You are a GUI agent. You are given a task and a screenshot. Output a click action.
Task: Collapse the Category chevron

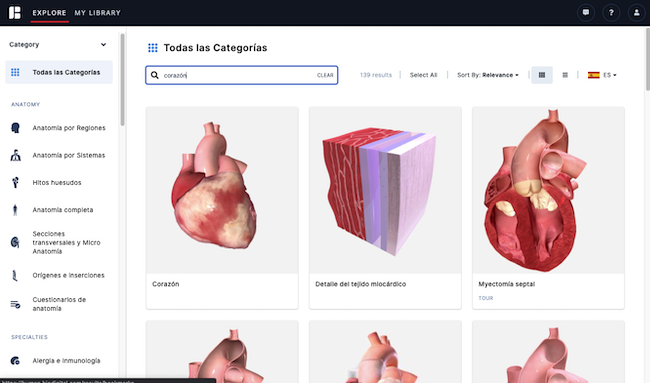[x=103, y=44]
